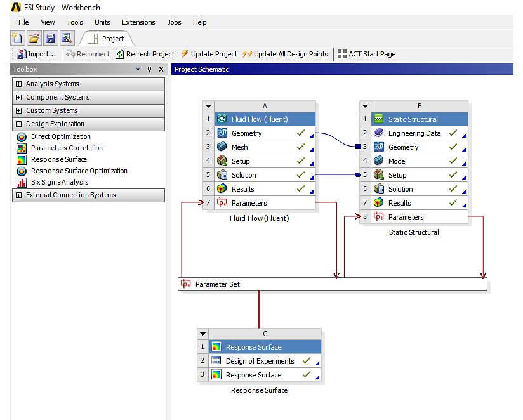Click the Save As icon
The width and height of the screenshot is (523, 420).
click(67, 38)
